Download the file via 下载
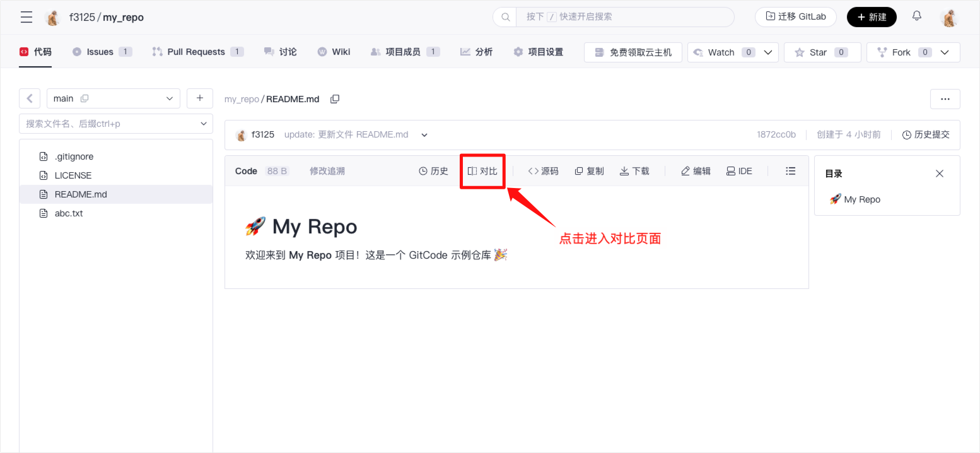The height and width of the screenshot is (453, 980). (634, 171)
